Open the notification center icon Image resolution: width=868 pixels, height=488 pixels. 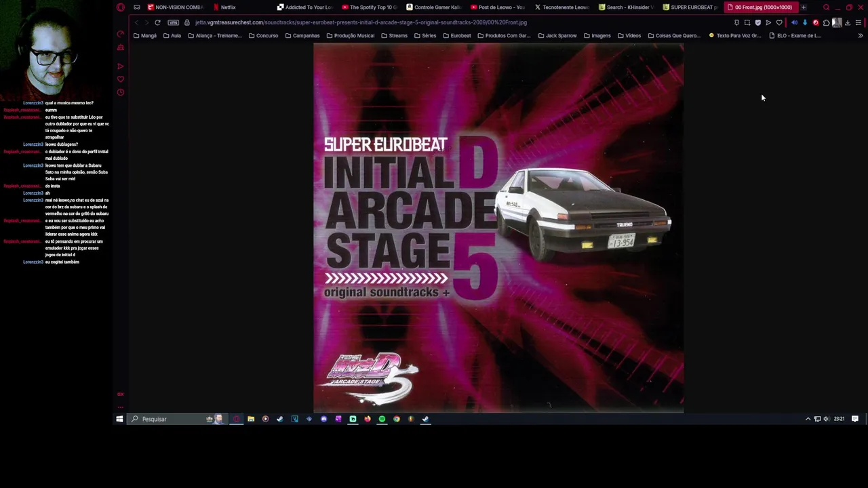click(855, 419)
